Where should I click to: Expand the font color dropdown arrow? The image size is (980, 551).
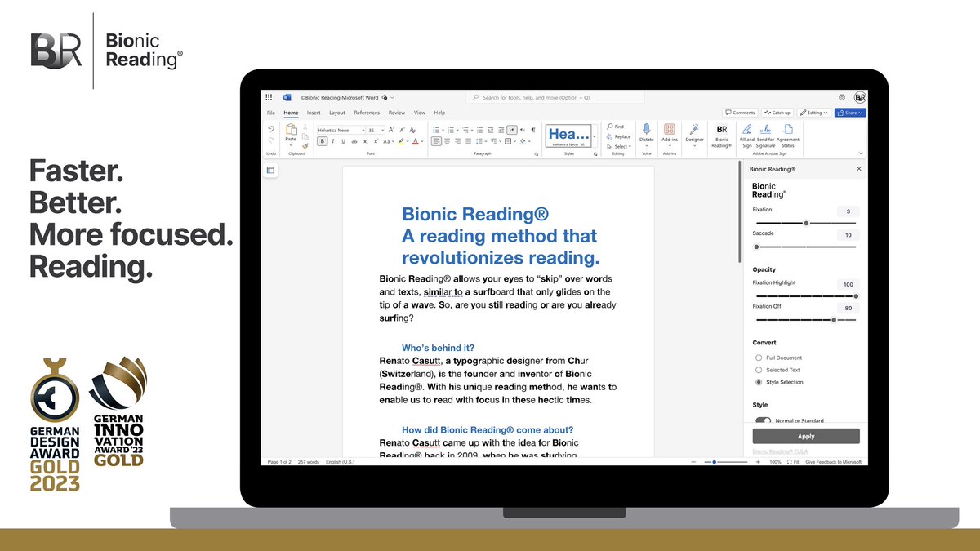tap(422, 141)
